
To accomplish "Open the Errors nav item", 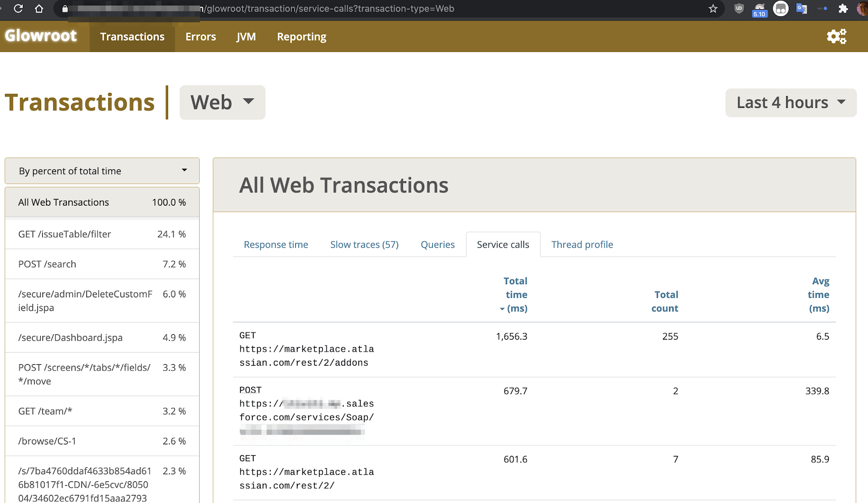I will pos(201,37).
